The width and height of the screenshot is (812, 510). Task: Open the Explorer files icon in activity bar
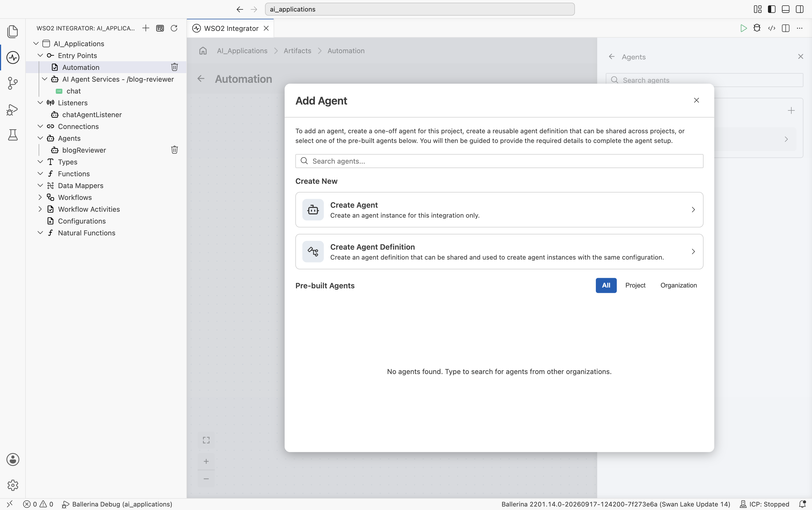pos(13,31)
